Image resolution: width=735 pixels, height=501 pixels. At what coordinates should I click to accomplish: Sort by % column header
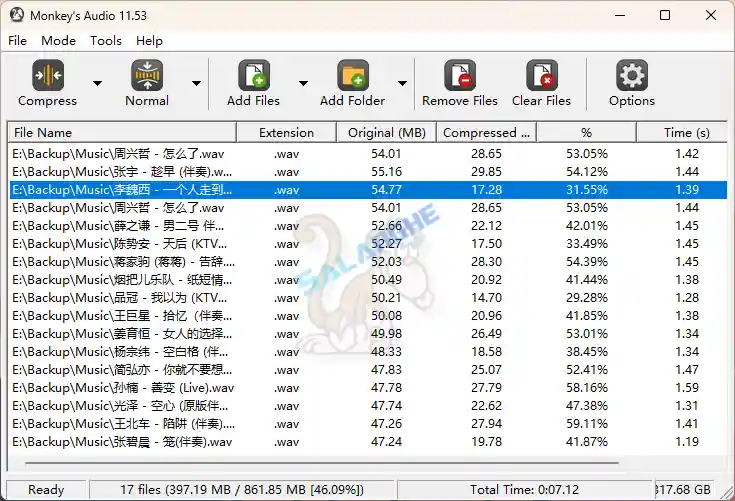(x=586, y=133)
